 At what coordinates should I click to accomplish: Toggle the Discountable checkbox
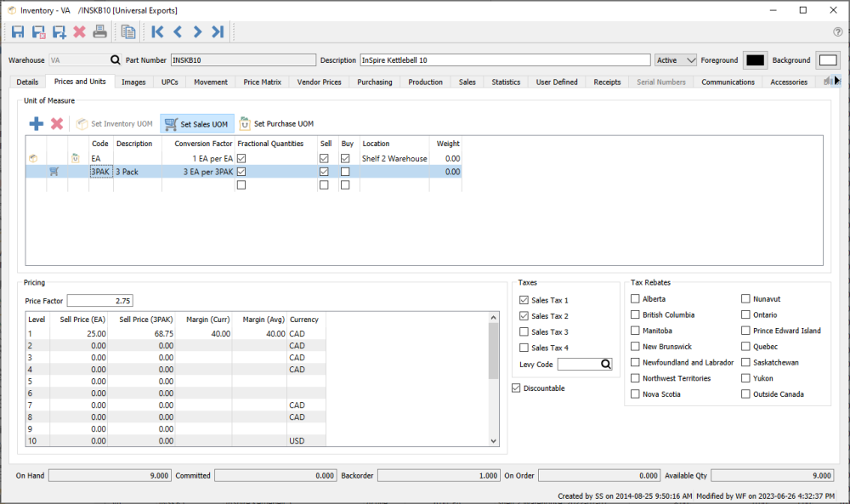[516, 388]
